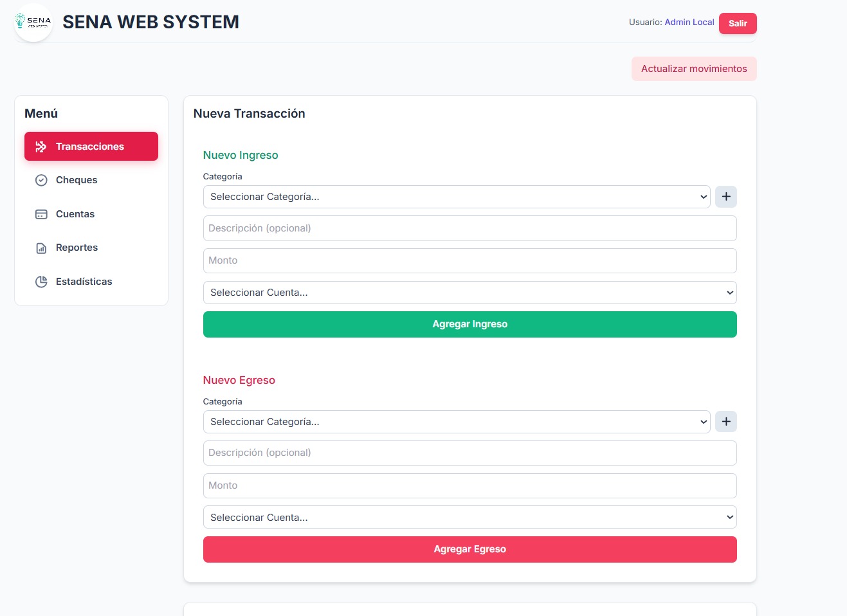Open the Categoría dropdown in Nuevo Egreso

coord(456,422)
